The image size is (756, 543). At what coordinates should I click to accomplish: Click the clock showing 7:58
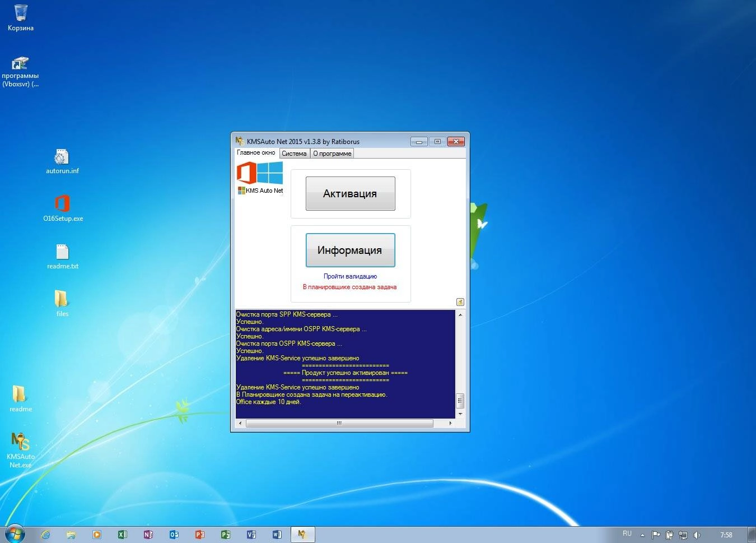[726, 535]
